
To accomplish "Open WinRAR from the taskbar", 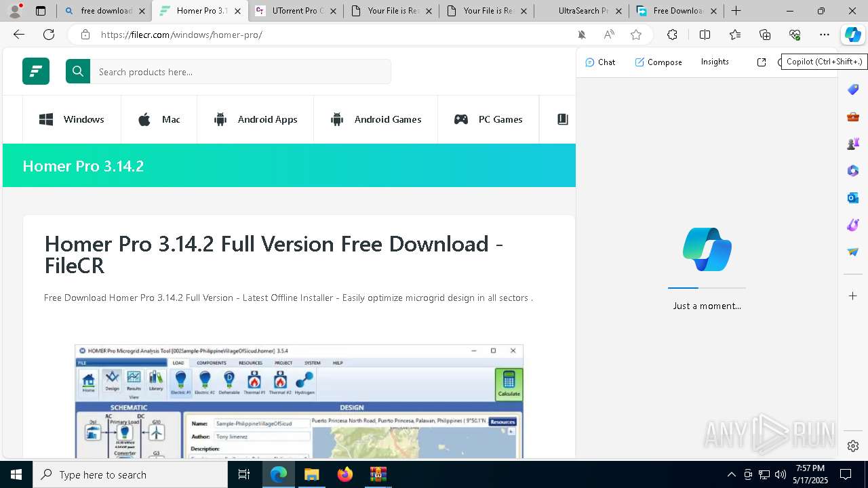I will coord(378,474).
